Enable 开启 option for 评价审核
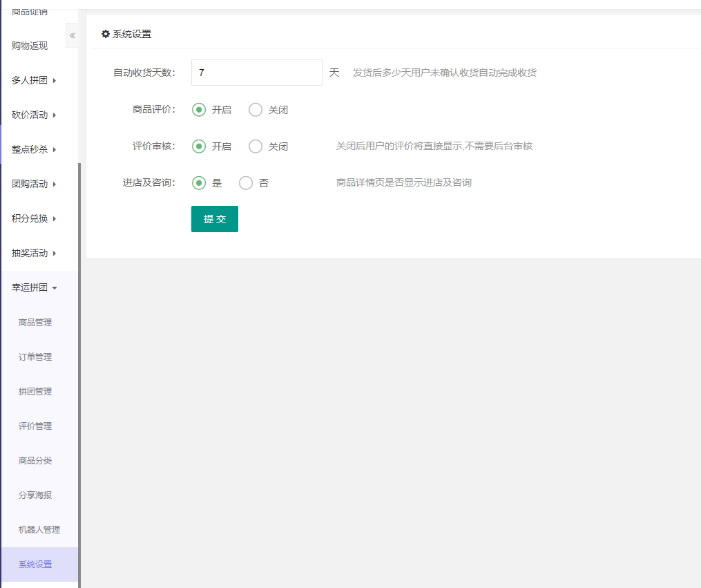This screenshot has height=588, width=701. [199, 146]
